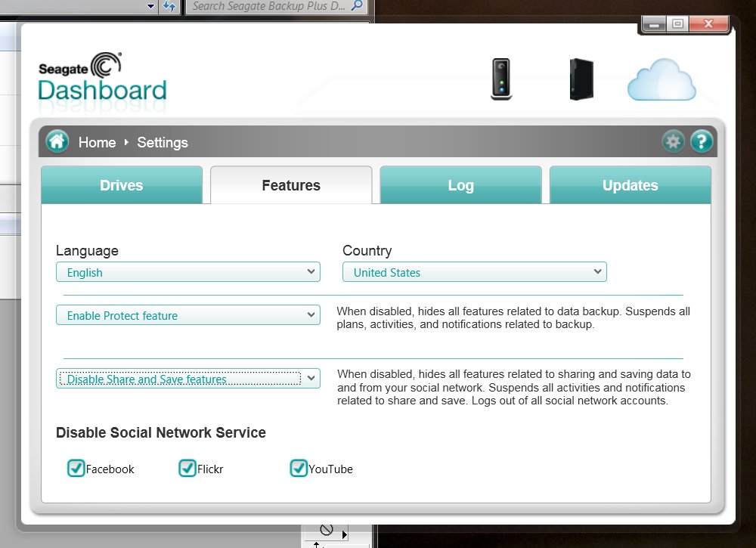756x548 pixels.
Task: Open help with the question mark icon
Action: click(702, 141)
